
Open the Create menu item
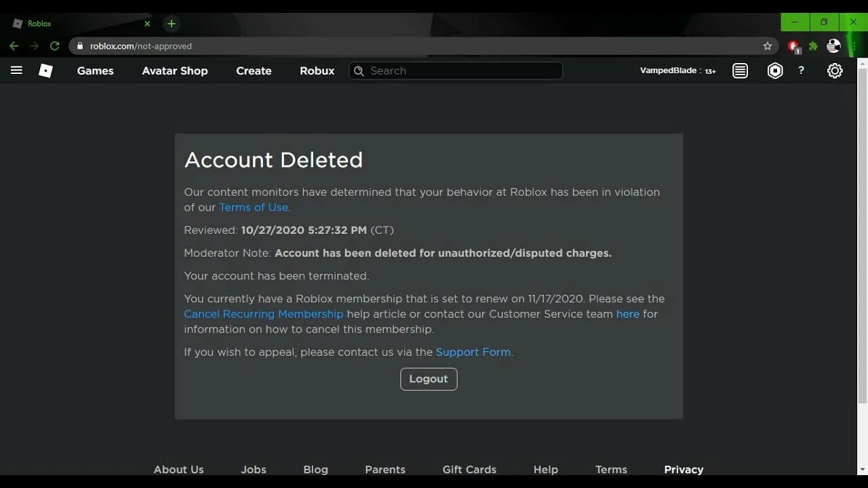click(254, 70)
